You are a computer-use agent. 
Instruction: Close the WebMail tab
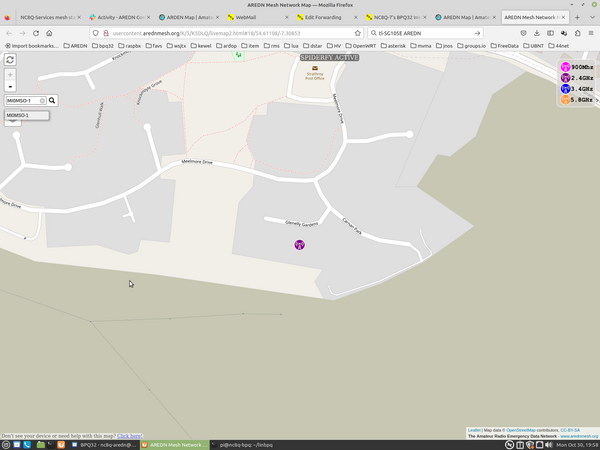coord(287,17)
